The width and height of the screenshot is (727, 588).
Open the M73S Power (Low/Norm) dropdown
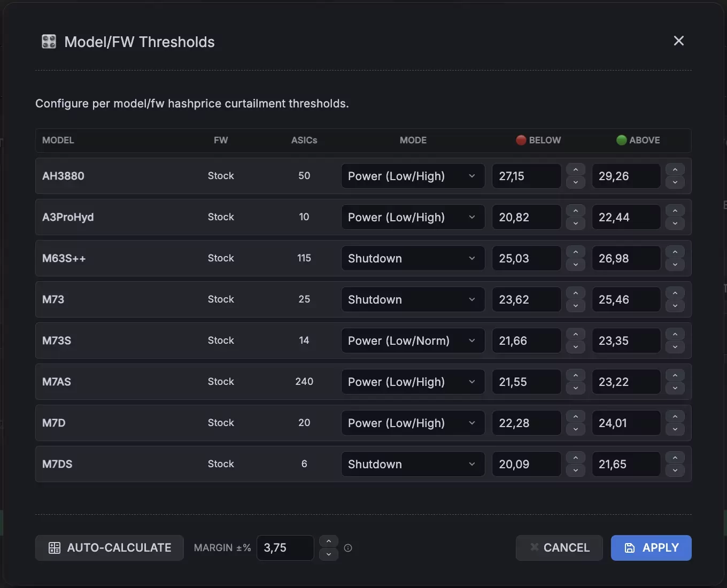pyautogui.click(x=413, y=341)
